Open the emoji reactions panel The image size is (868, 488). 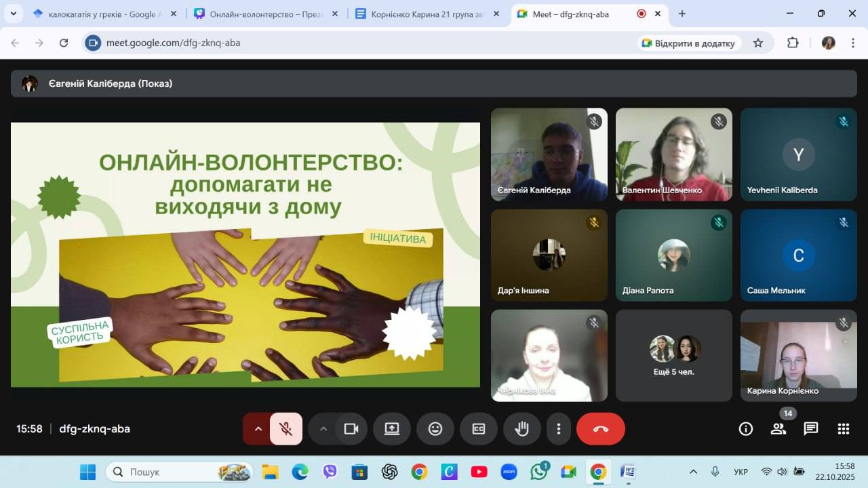pos(435,429)
